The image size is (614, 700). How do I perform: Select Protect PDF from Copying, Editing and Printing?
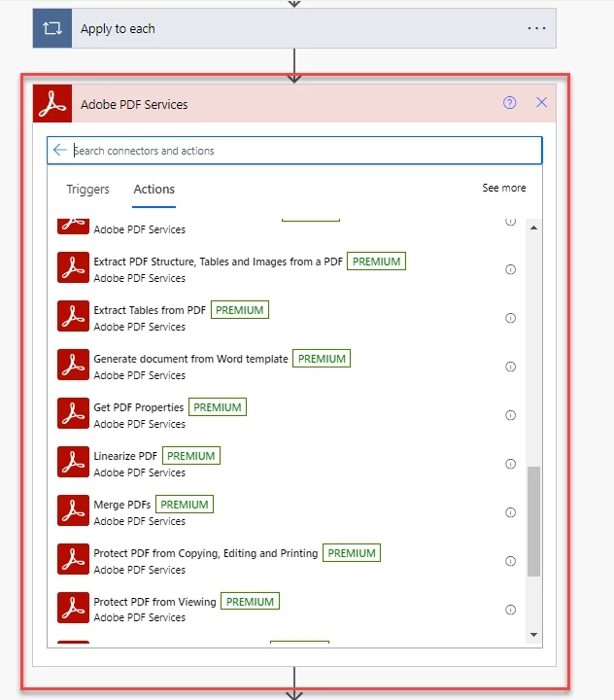(287, 561)
